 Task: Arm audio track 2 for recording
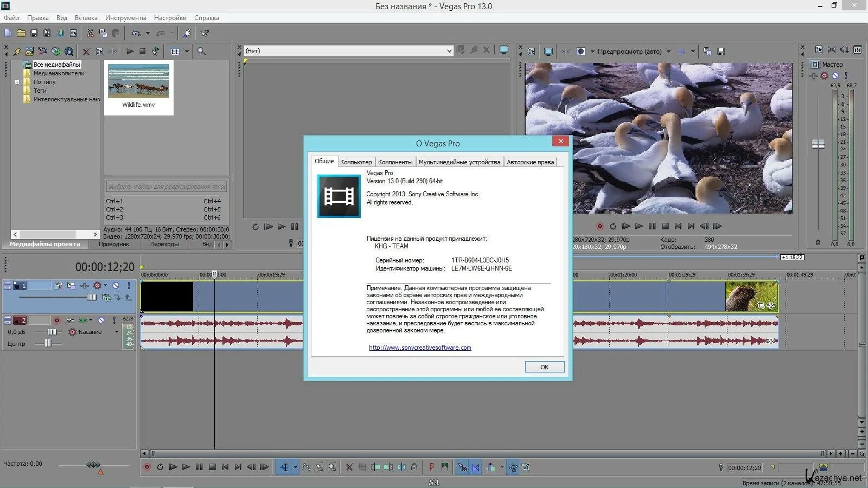[56, 320]
